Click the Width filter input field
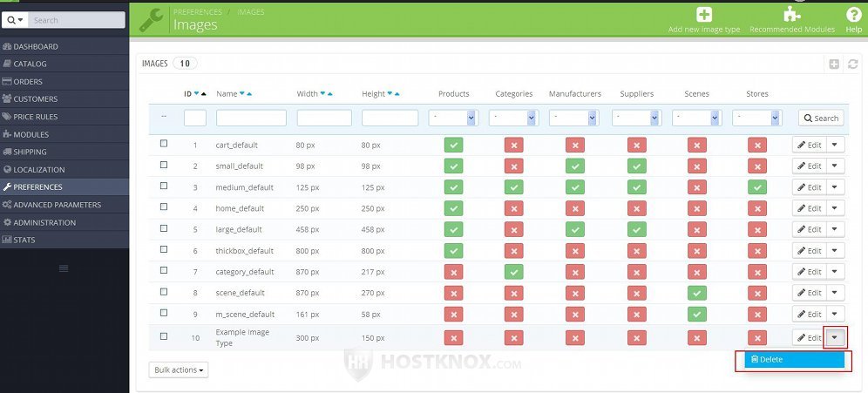 (324, 118)
